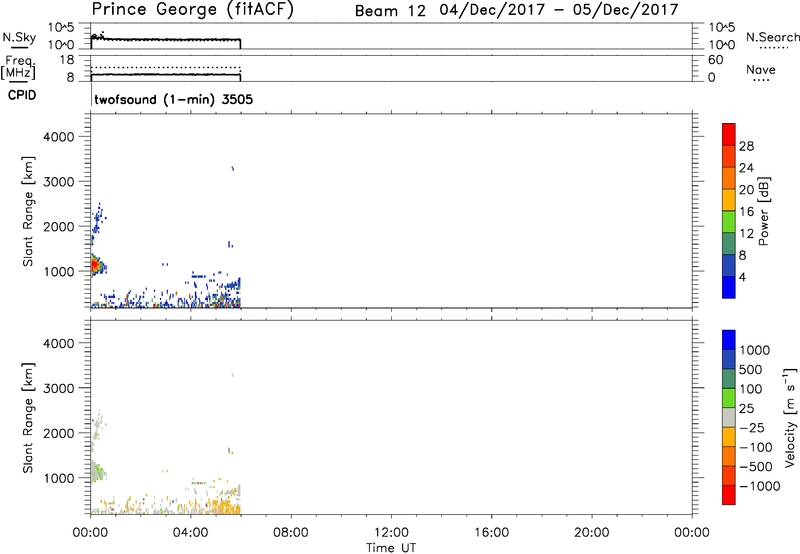
Task: Select the light green segment of Velocity colorbar
Action: pyautogui.click(x=729, y=398)
